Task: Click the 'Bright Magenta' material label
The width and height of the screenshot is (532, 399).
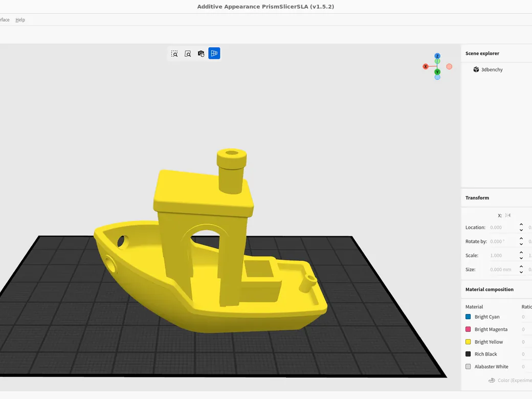Action: (491, 329)
